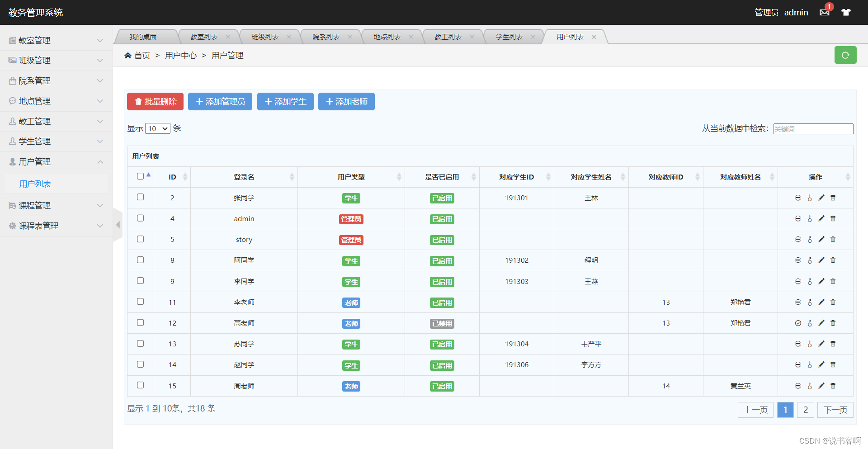
Task: Select the 高老师 row checkbox
Action: pyautogui.click(x=140, y=322)
